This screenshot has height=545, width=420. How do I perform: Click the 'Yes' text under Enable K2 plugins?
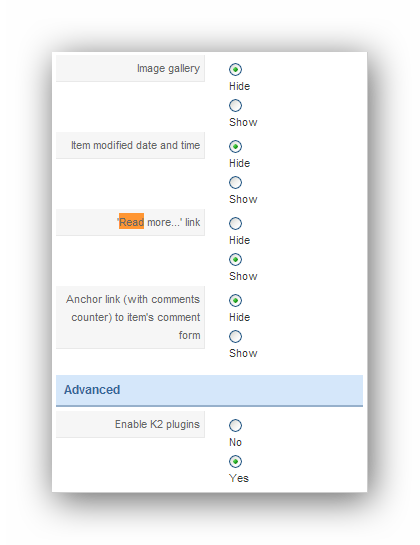[239, 478]
